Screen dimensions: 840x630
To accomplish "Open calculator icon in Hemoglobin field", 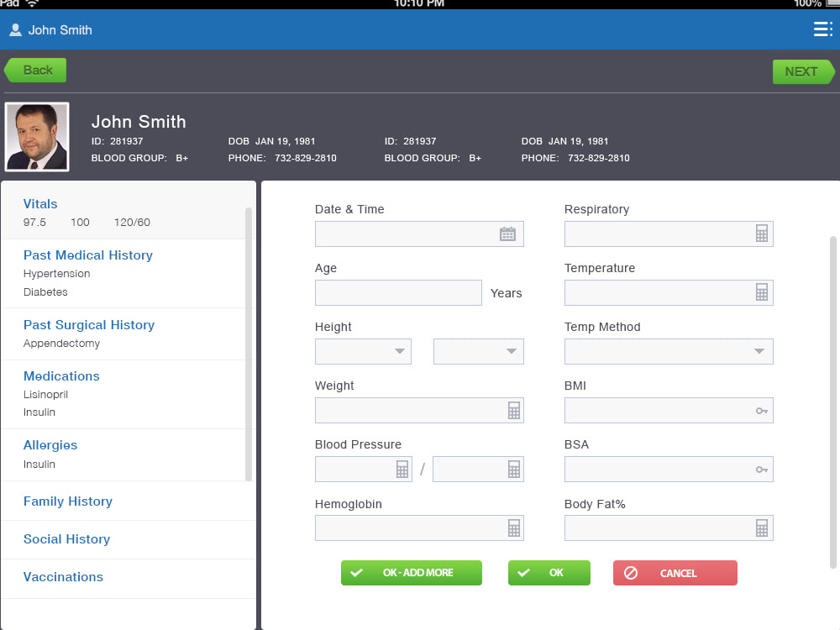I will [x=514, y=528].
